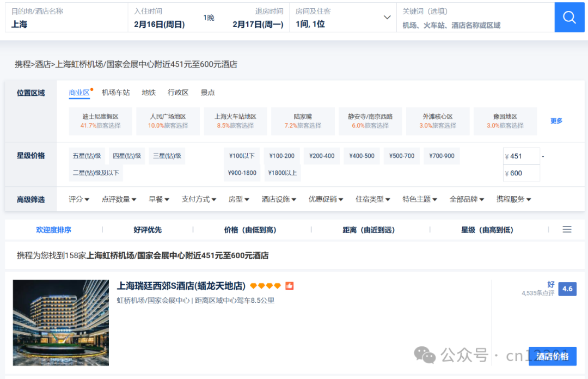Select the 陆家嘴 area
The image size is (588, 379).
click(x=303, y=121)
